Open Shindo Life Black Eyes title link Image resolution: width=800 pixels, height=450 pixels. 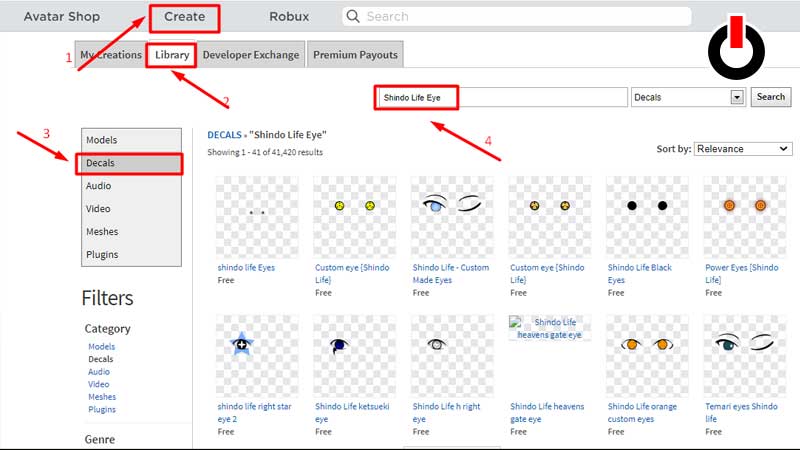coord(639,273)
